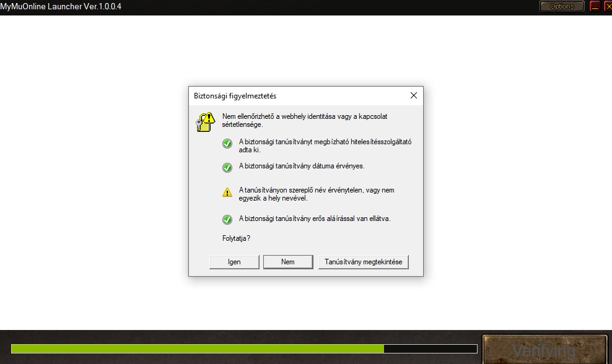Click the "dátuma érvényes" certificate text
This screenshot has height=364, width=612.
click(x=302, y=166)
